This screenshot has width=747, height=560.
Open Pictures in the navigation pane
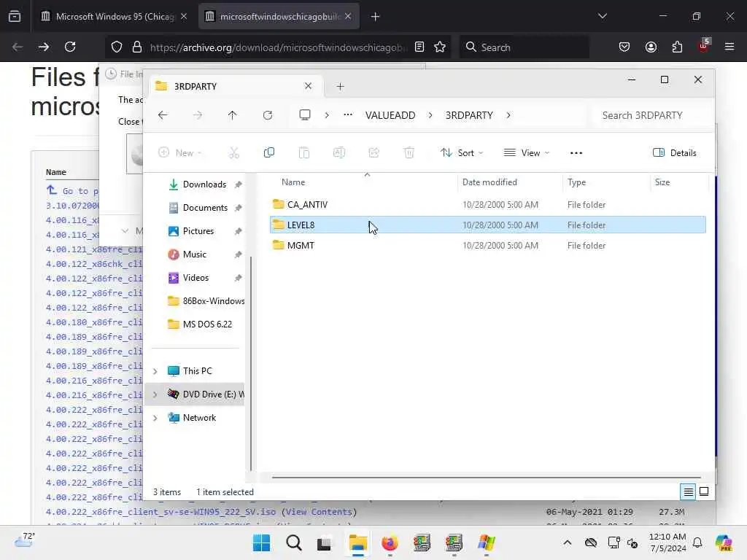click(x=198, y=231)
